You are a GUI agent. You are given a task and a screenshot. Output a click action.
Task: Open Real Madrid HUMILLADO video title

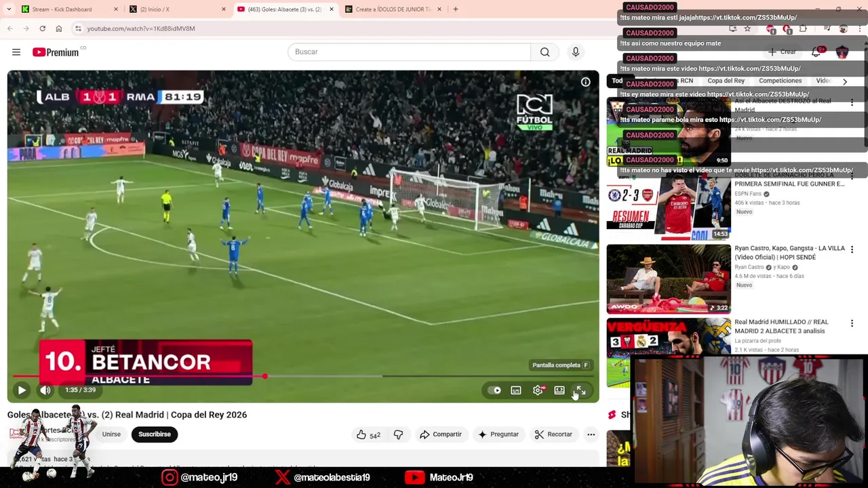point(781,327)
